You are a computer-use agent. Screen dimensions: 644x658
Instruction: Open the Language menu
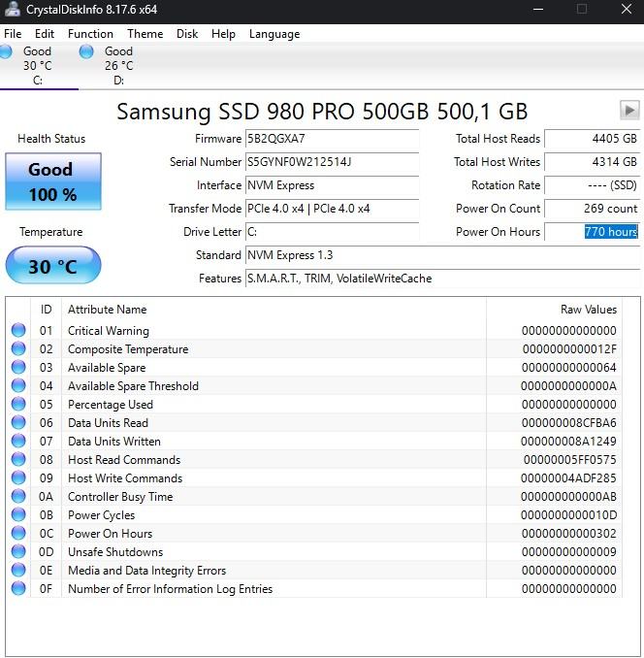click(274, 34)
